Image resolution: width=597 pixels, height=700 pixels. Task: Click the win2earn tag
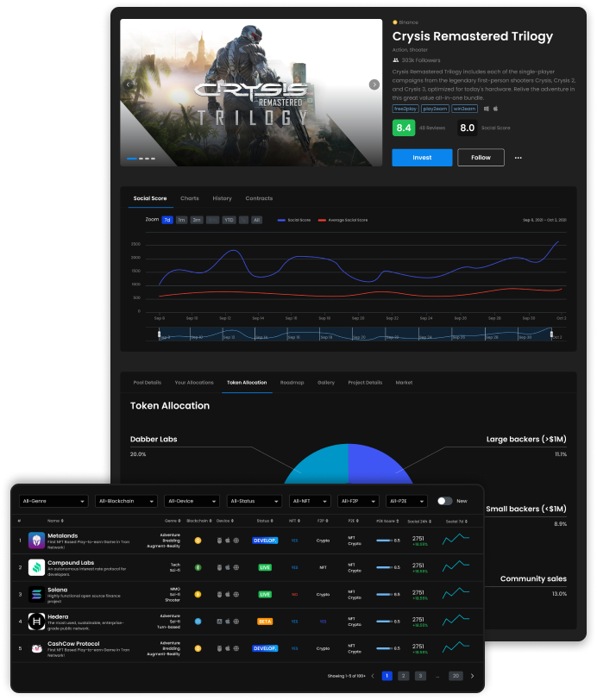(x=464, y=109)
